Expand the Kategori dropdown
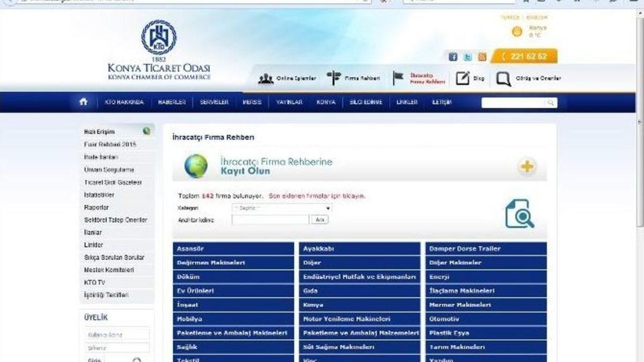The width and height of the screenshot is (644, 362). pyautogui.click(x=282, y=208)
